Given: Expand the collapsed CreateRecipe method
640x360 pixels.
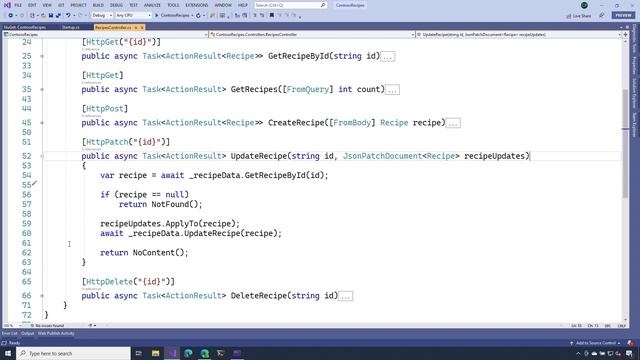Looking at the screenshot, I should point(42,123).
